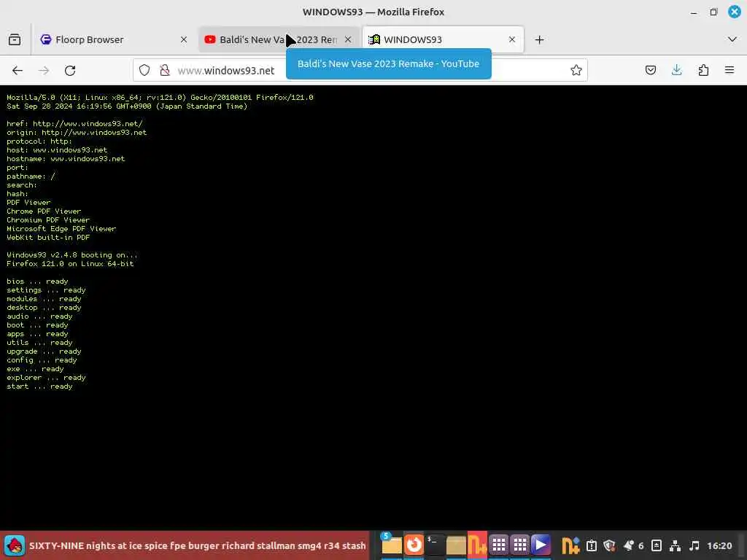Close the Floorp Browser tab
Screen dimensions: 747x560
point(184,39)
